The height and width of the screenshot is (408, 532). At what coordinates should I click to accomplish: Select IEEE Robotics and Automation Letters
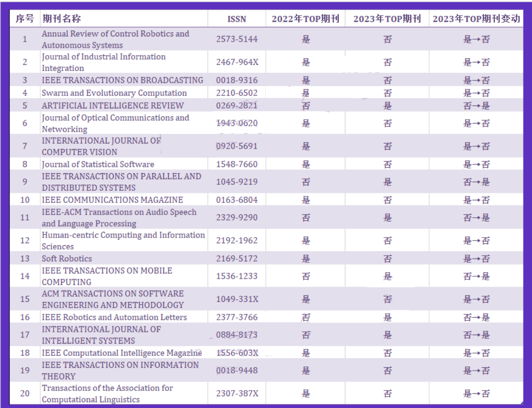point(114,317)
